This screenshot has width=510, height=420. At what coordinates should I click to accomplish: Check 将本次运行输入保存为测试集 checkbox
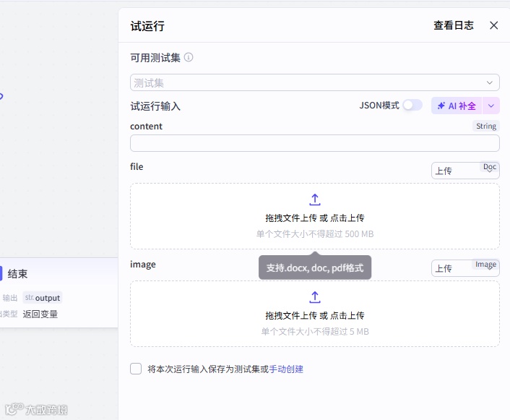point(136,369)
